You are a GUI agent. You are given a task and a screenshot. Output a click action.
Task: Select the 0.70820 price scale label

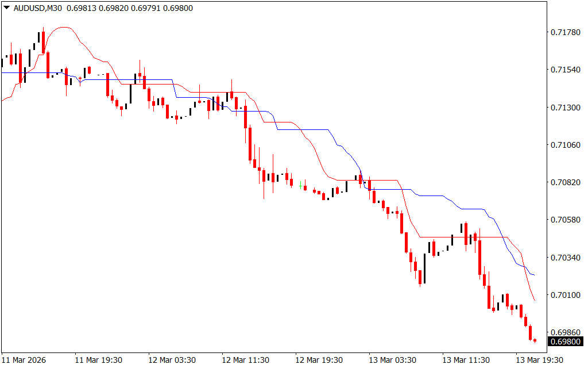[x=564, y=182]
